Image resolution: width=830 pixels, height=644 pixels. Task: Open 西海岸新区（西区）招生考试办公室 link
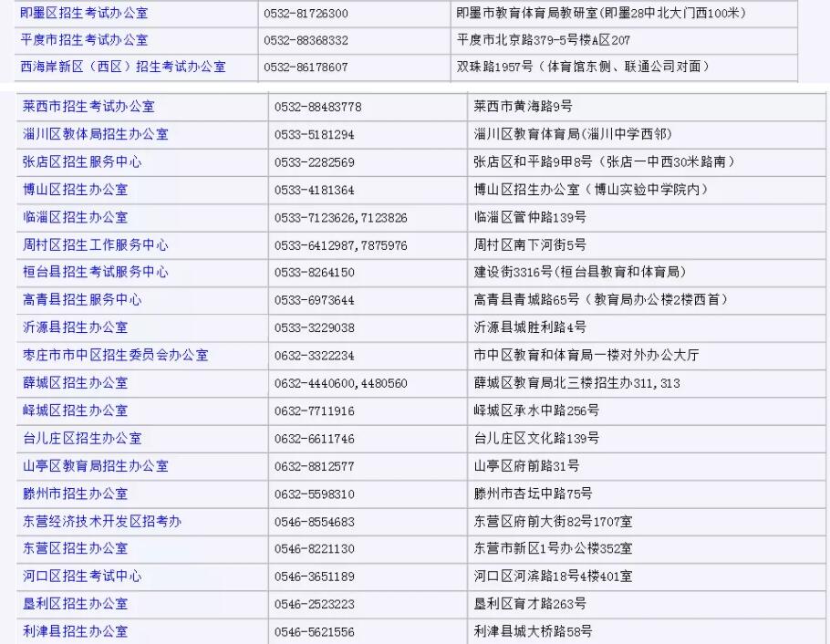(x=123, y=67)
